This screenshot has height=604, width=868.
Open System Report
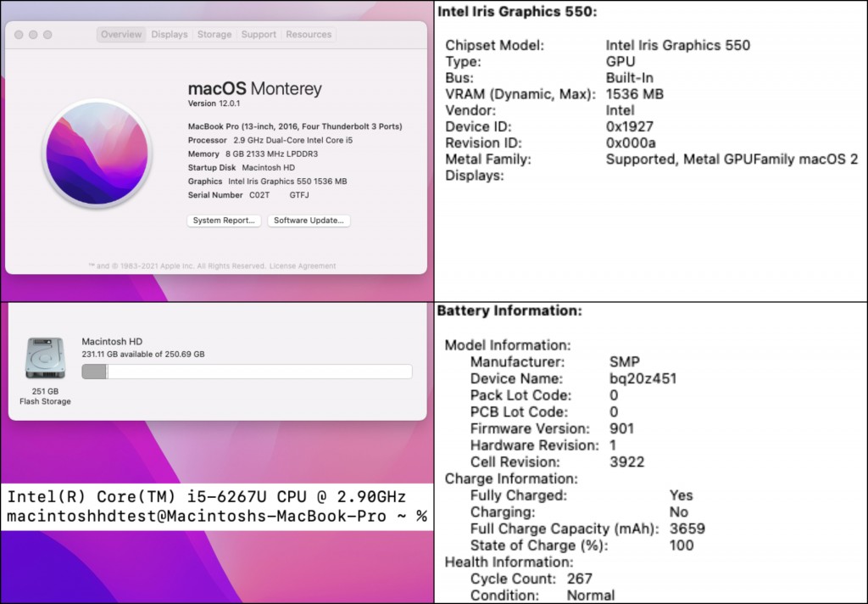pyautogui.click(x=224, y=221)
